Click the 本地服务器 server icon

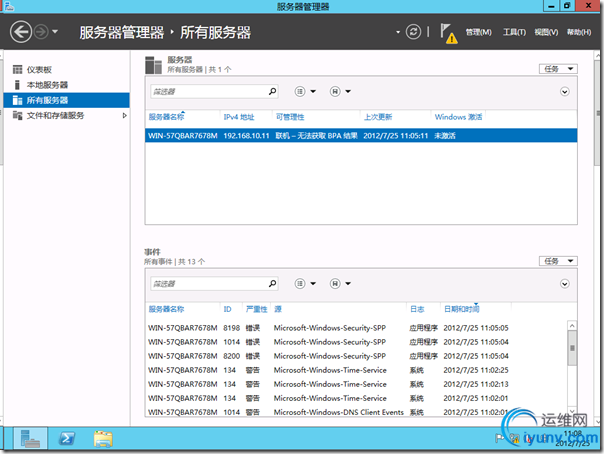click(17, 85)
